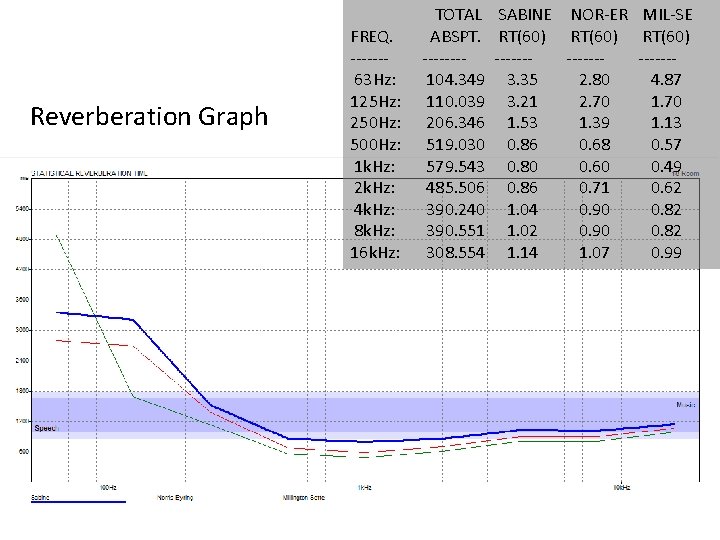Click the blue Sabine legend line sample
720x540 pixels.
click(x=78, y=502)
